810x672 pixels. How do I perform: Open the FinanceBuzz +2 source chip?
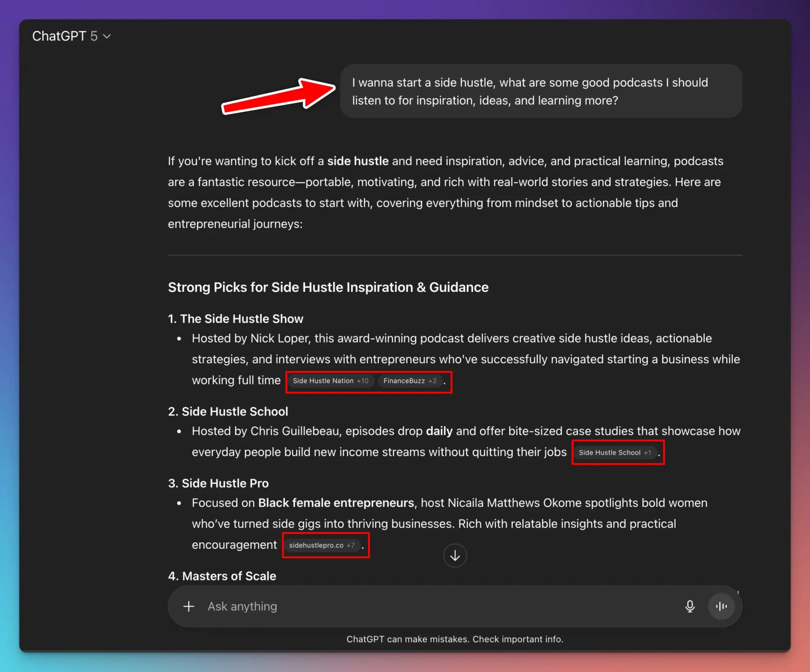click(x=410, y=381)
